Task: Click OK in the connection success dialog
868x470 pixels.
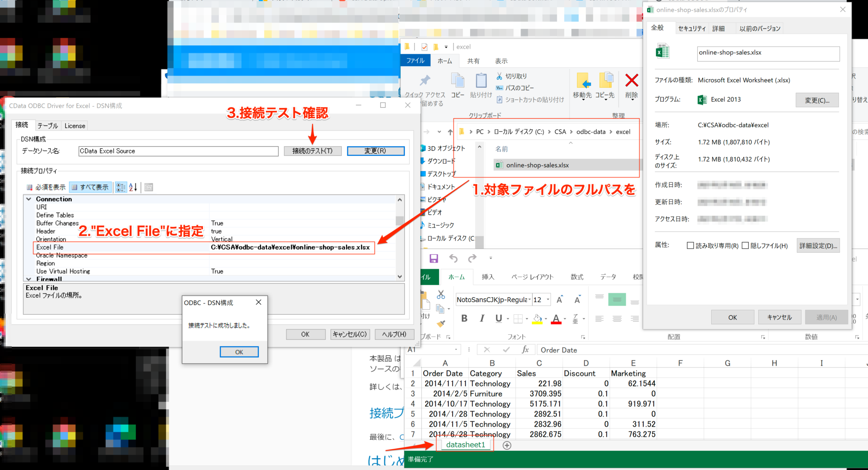Action: 239,352
